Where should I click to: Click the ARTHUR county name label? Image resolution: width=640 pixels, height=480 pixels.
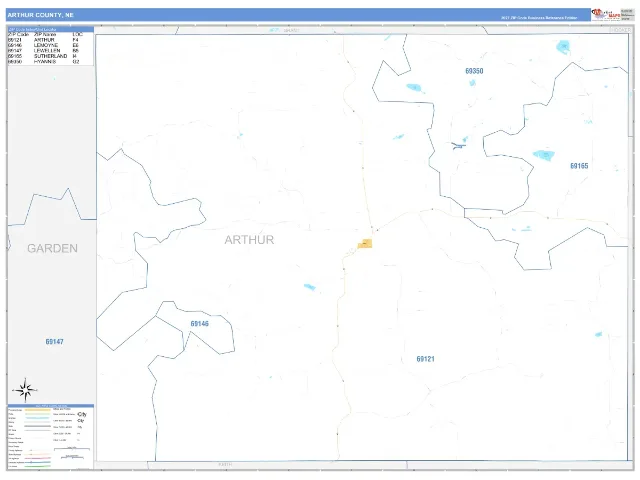249,240
